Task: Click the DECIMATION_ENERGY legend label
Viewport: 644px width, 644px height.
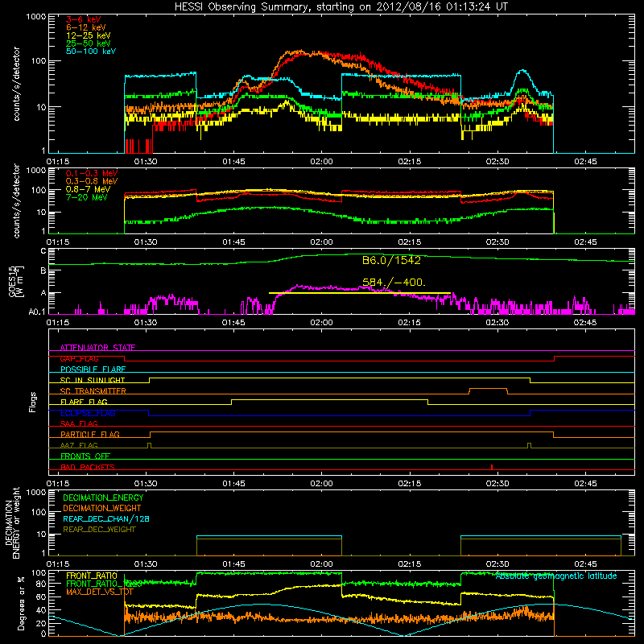Action: tap(103, 497)
